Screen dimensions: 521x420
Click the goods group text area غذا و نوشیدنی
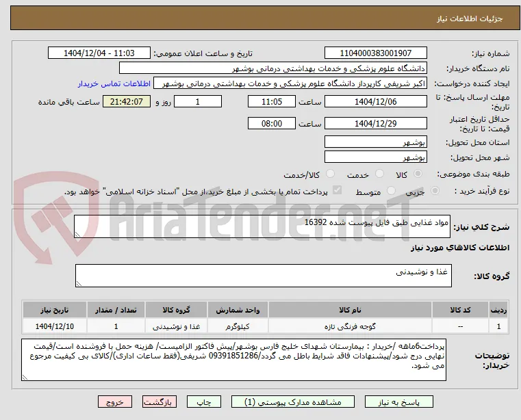click(x=264, y=276)
